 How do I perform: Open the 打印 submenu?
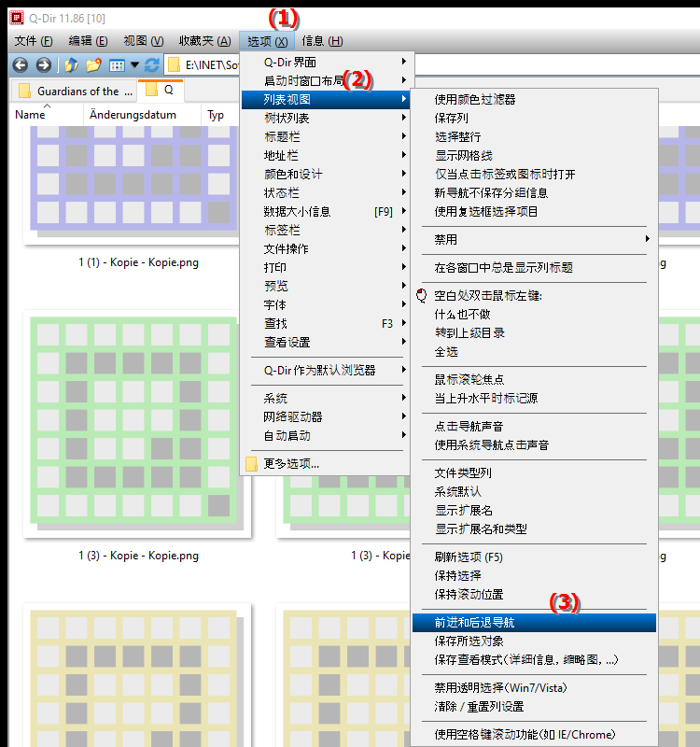pos(326,267)
